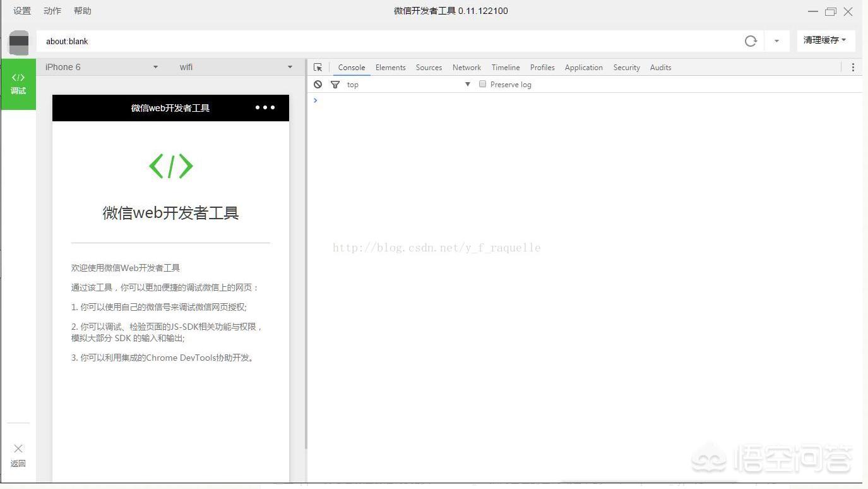The width and height of the screenshot is (868, 489).
Task: Click the item 3 text about Chrome DevTools
Action: [164, 358]
